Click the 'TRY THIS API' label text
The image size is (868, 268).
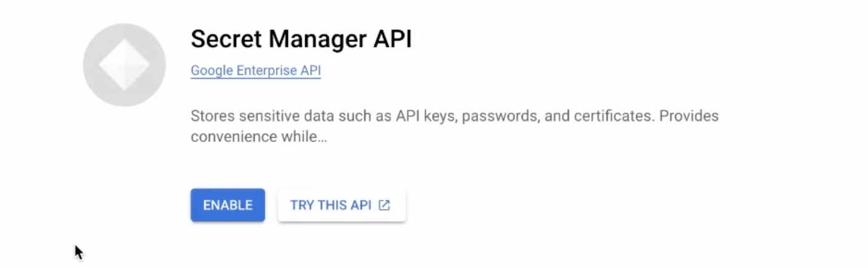tap(330, 205)
